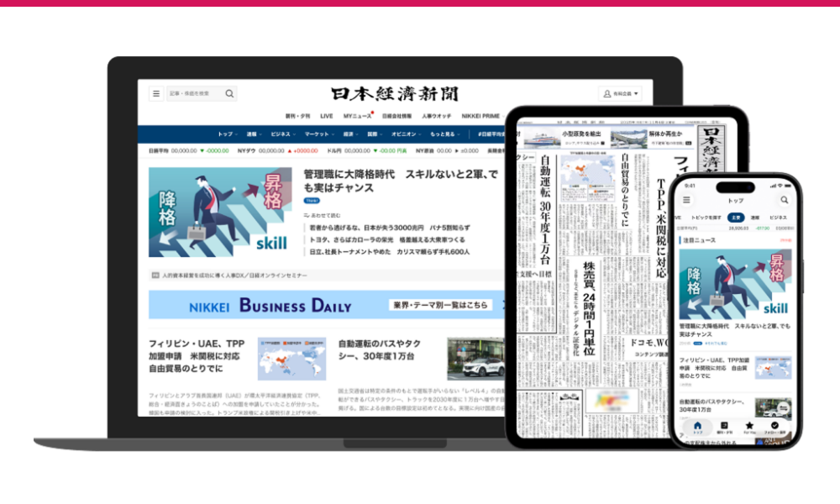Select the ビジネス tab on phone
Screen dimensions: 840x504
pos(778,218)
